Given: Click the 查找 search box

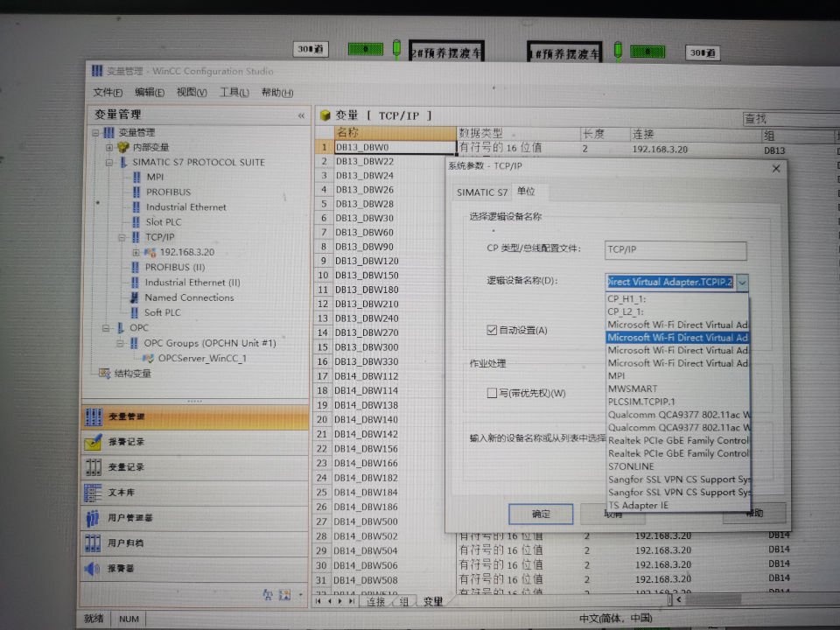Looking at the screenshot, I should [x=791, y=119].
